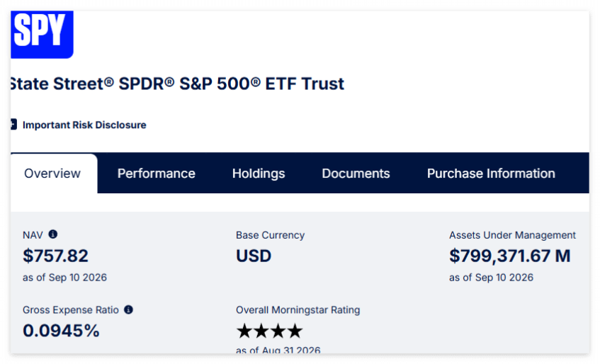Click the Morningstar four-star rating
Image resolution: width=600 pixels, height=364 pixels.
(x=270, y=331)
